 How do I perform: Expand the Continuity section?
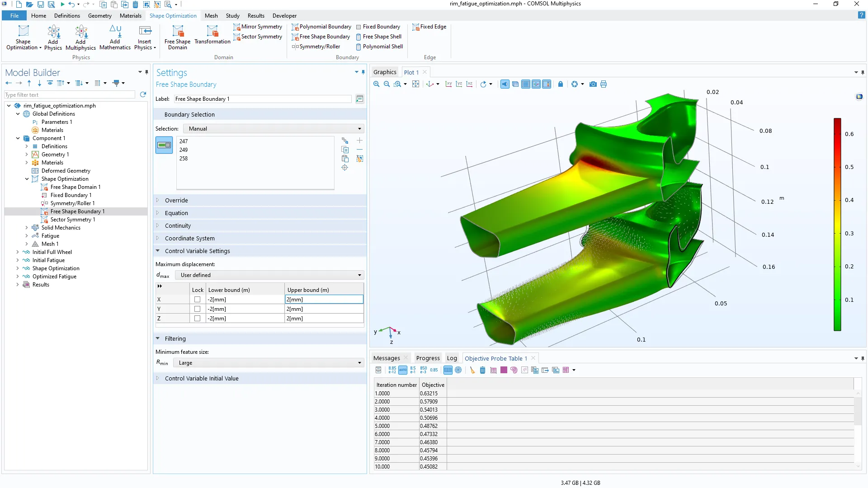point(178,225)
